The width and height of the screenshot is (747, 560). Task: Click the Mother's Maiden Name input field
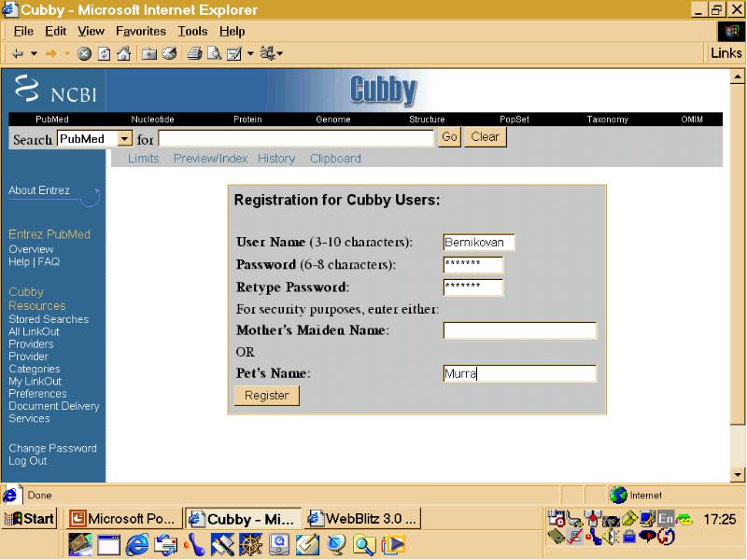(x=520, y=330)
